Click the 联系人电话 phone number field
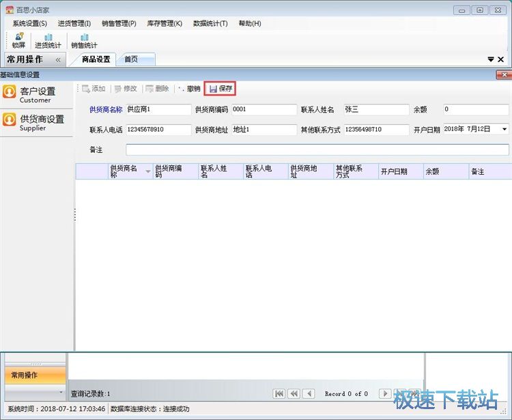 [158, 129]
